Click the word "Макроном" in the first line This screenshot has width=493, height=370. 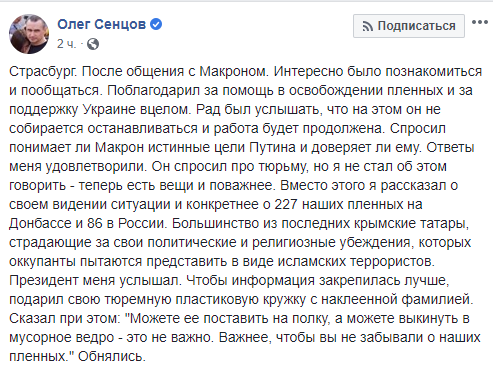click(233, 71)
